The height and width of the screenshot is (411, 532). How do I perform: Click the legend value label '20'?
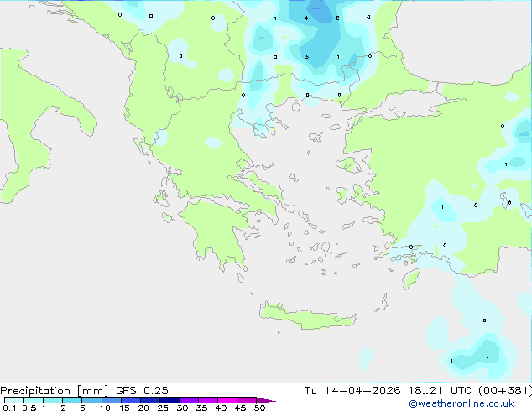click(143, 408)
